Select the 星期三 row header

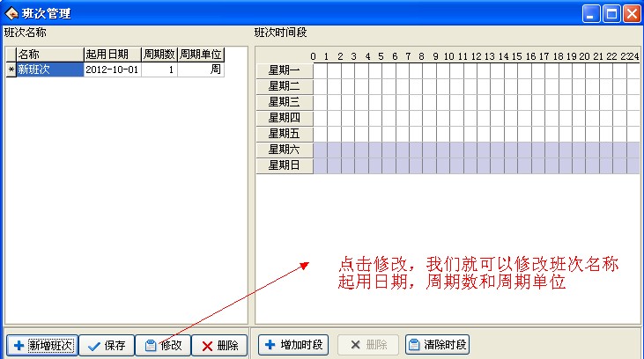tap(285, 102)
